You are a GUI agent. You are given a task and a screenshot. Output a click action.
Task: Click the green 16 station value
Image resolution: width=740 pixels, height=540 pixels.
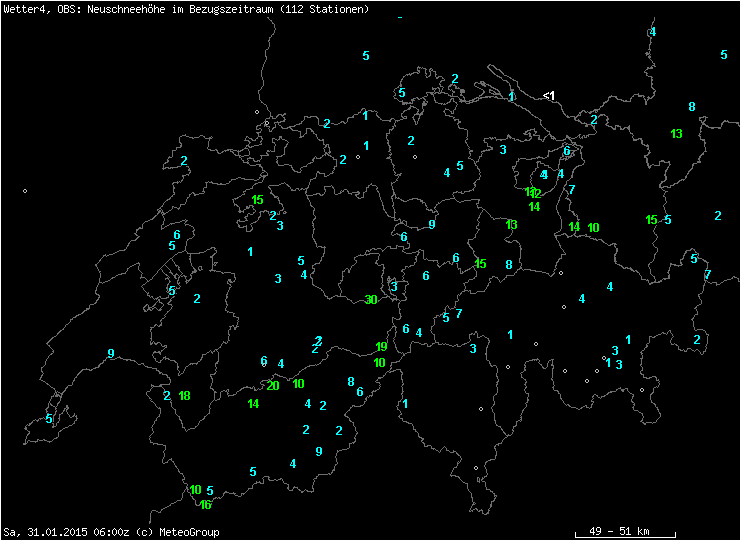[206, 505]
